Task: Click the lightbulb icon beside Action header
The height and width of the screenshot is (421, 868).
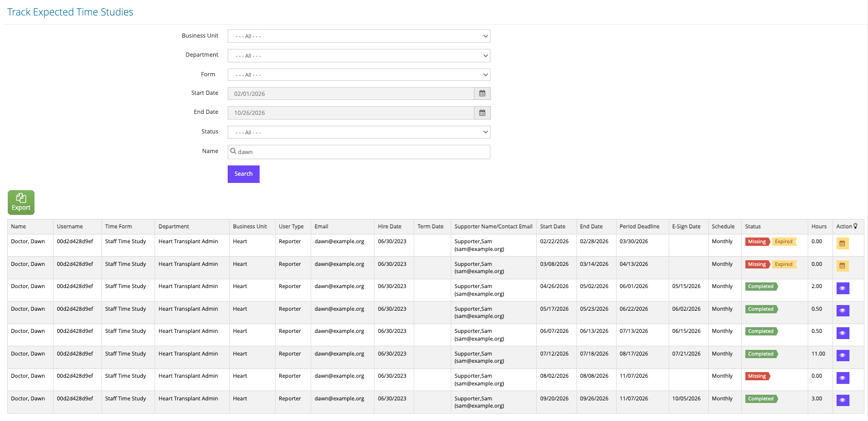Action: [x=856, y=226]
